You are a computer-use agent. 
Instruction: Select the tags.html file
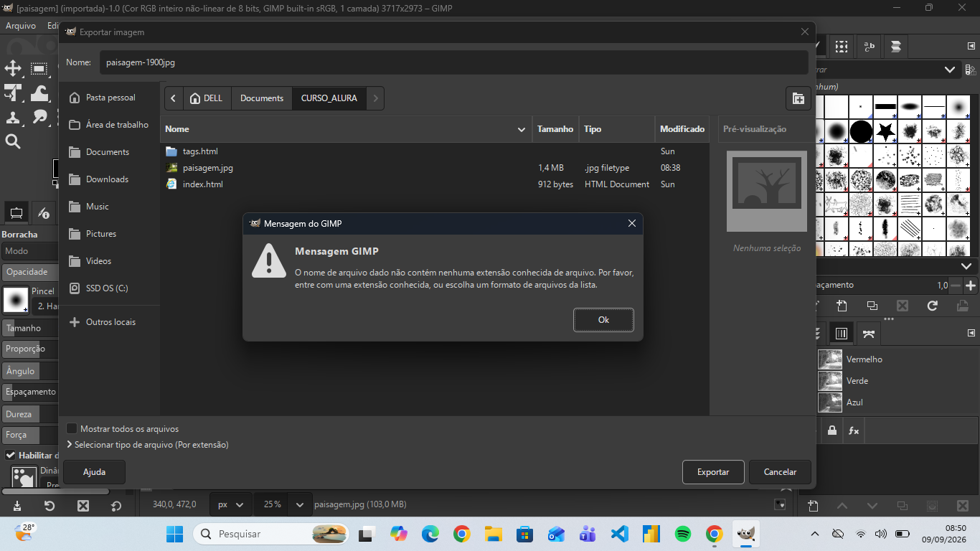[435, 151]
